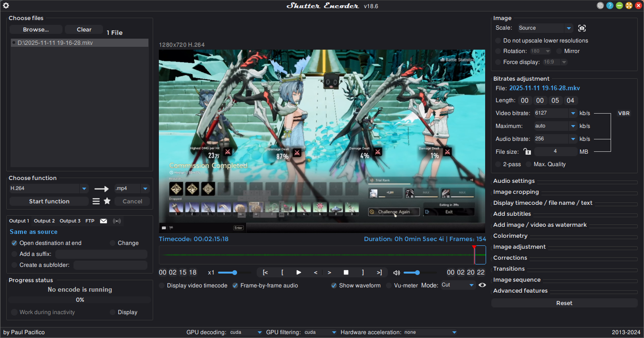
Task: Open the email envelope output tab
Action: point(104,221)
